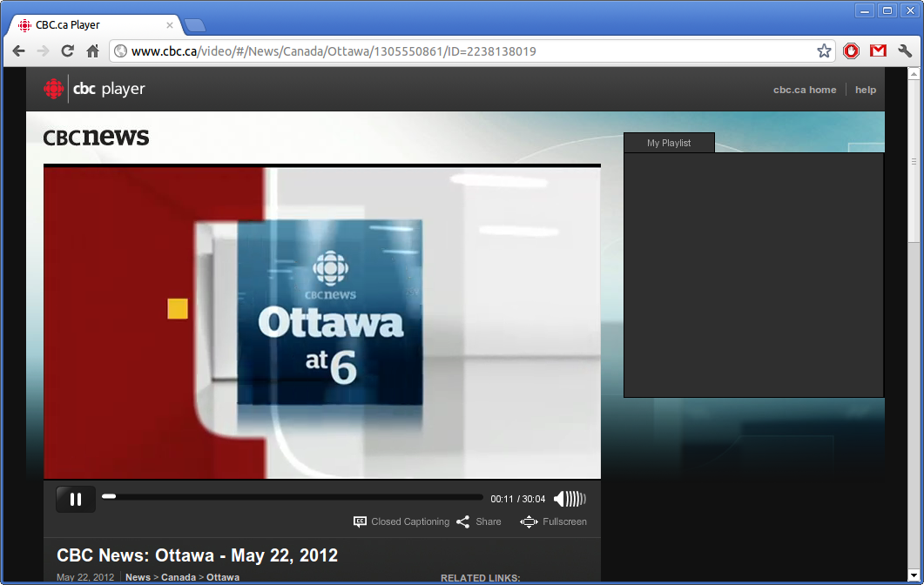Select the CBC.ca Player browser tab
Screen dimensions: 924x585
[x=94, y=24]
